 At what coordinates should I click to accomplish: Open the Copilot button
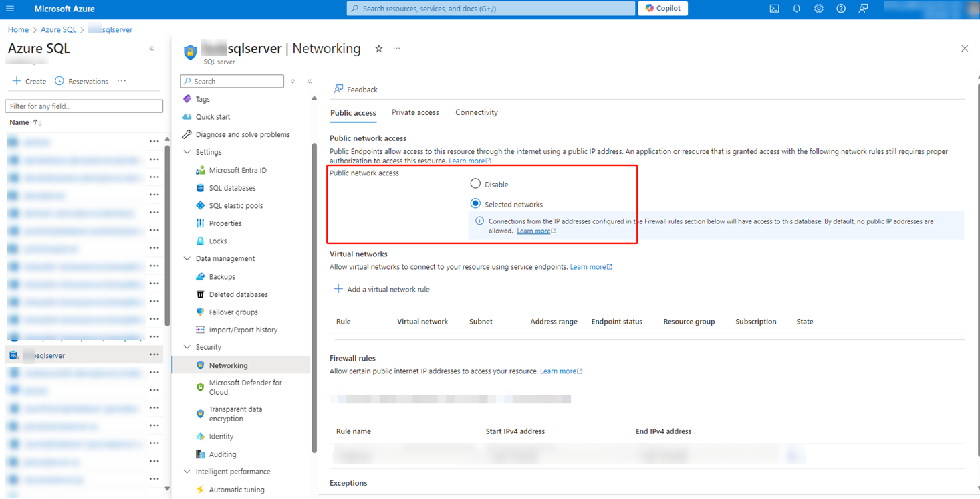662,9
